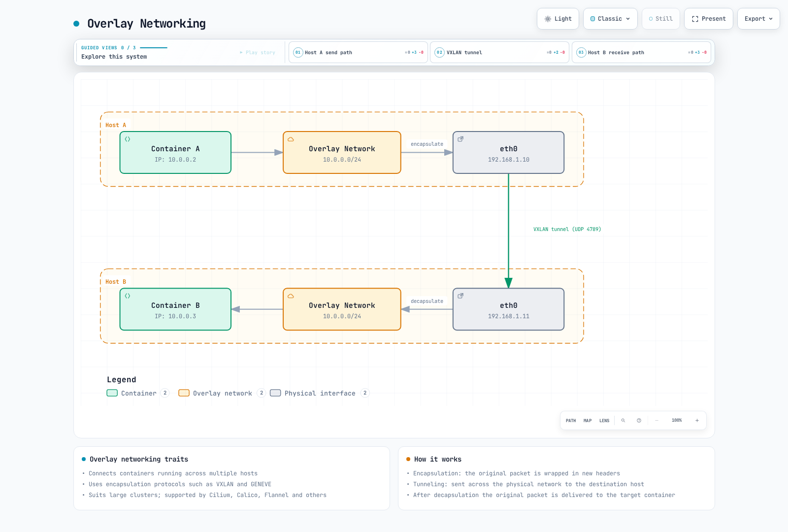The image size is (788, 532).
Task: Click the Overlay networking traits heading
Action: click(x=139, y=459)
